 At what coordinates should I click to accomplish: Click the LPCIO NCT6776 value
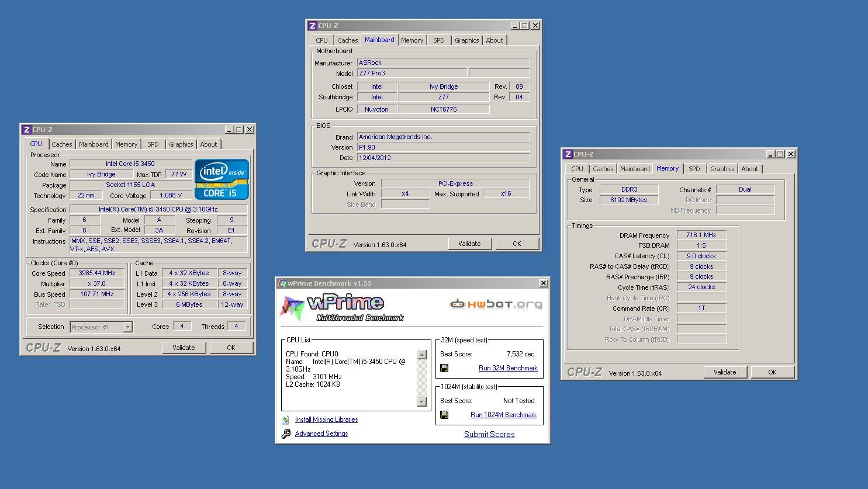coord(444,109)
